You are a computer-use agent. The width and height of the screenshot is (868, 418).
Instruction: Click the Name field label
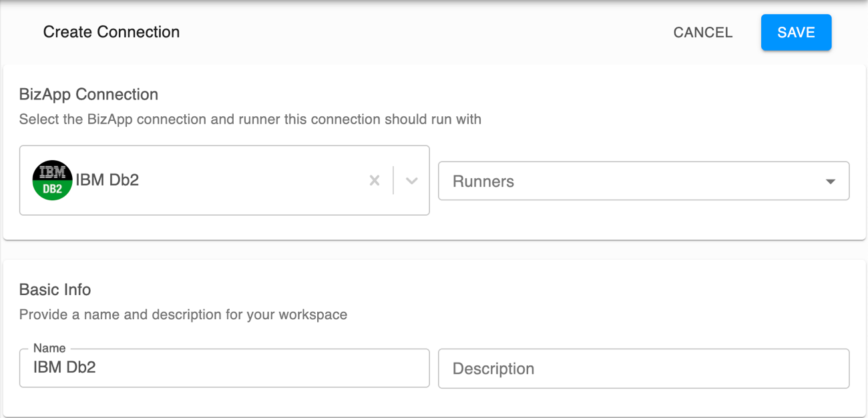49,348
